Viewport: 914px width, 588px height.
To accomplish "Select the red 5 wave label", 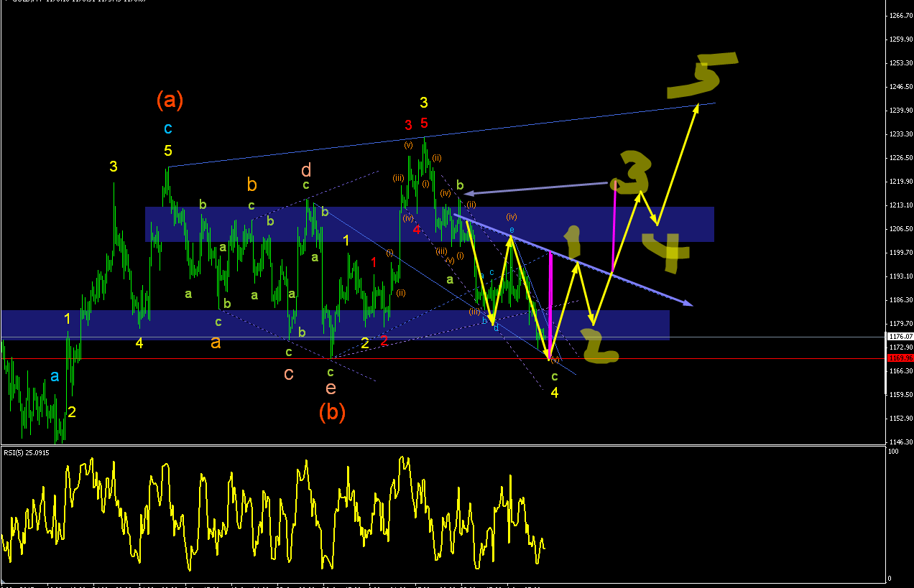I will [x=424, y=123].
